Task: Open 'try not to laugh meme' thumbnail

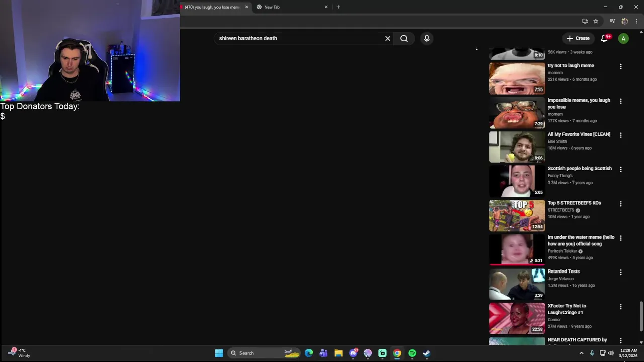Action: click(x=517, y=78)
